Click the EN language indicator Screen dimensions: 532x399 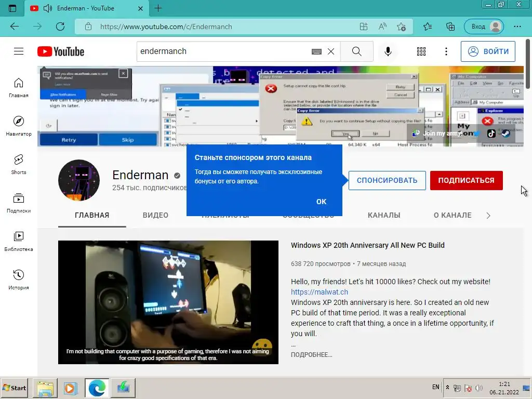coord(436,387)
